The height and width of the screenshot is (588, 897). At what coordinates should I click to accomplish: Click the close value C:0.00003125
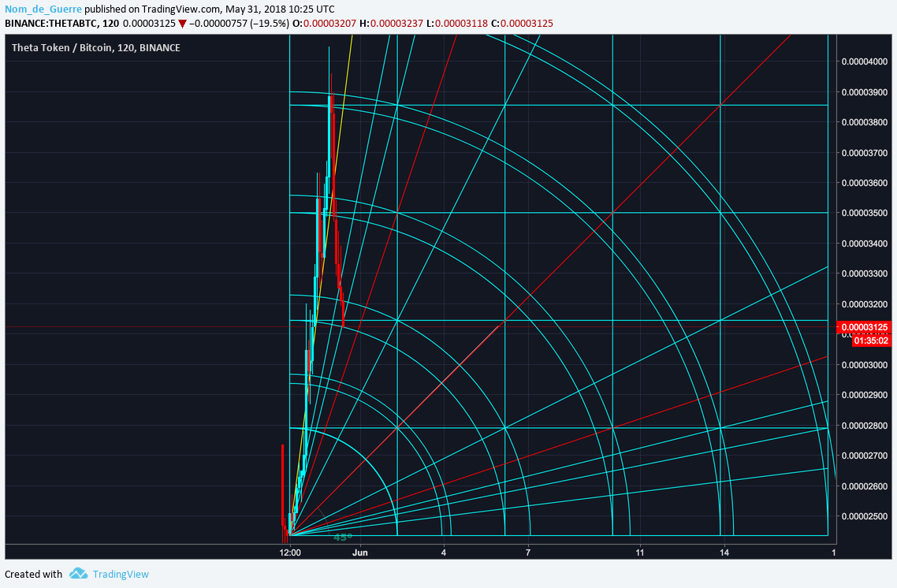pyautogui.click(x=523, y=24)
